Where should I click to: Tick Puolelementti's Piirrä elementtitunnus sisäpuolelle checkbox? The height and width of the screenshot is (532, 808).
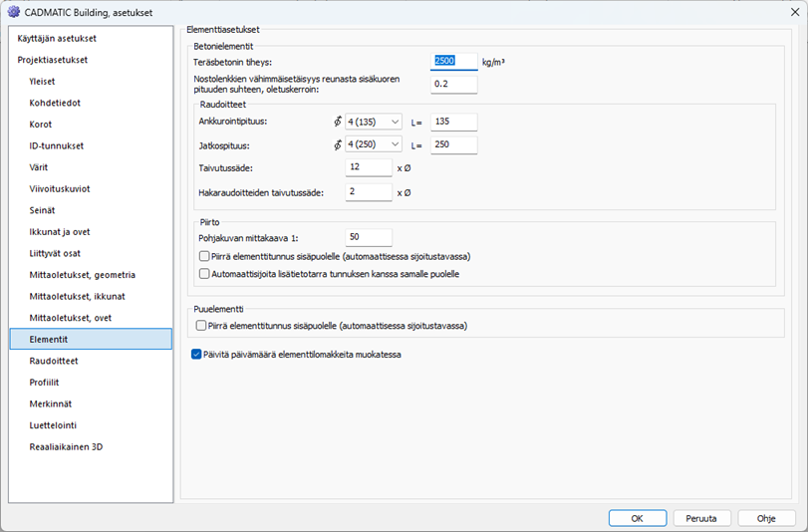(201, 326)
